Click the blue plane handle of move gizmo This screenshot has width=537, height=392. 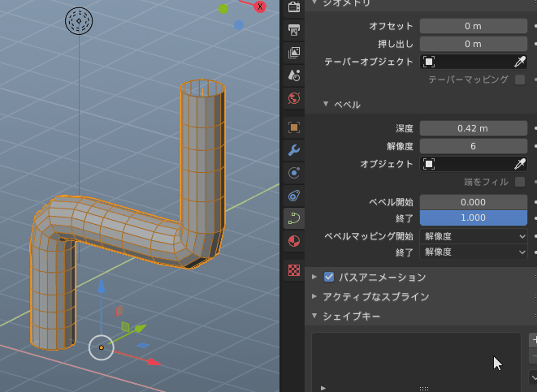click(143, 346)
